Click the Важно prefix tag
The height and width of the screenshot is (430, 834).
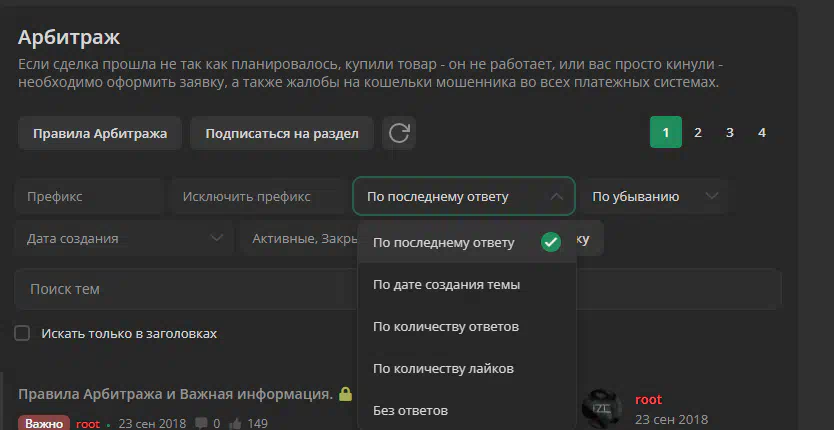click(x=44, y=424)
